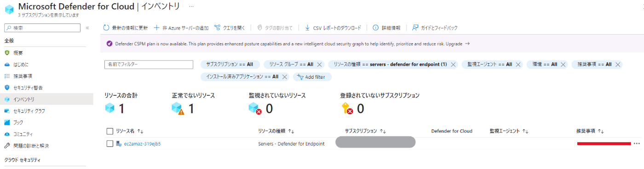Click the 正常でないリソース warning icon
This screenshot has width=644, height=169.
(x=178, y=109)
